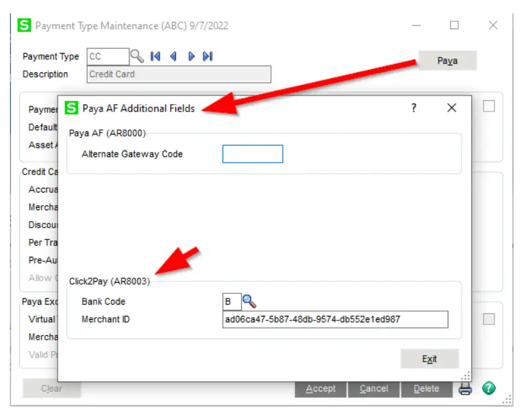
Task: Click the Sage logo in Payment Type Maintenance title
Action: [24, 25]
